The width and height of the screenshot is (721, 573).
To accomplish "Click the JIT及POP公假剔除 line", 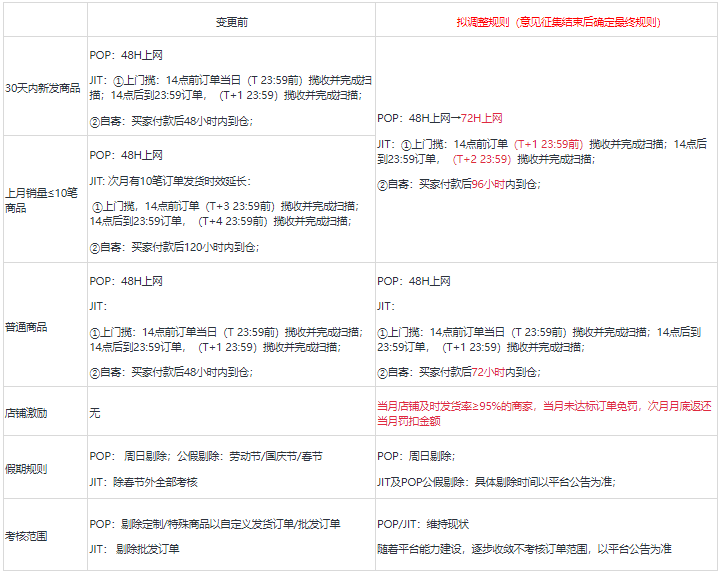I will [495, 481].
